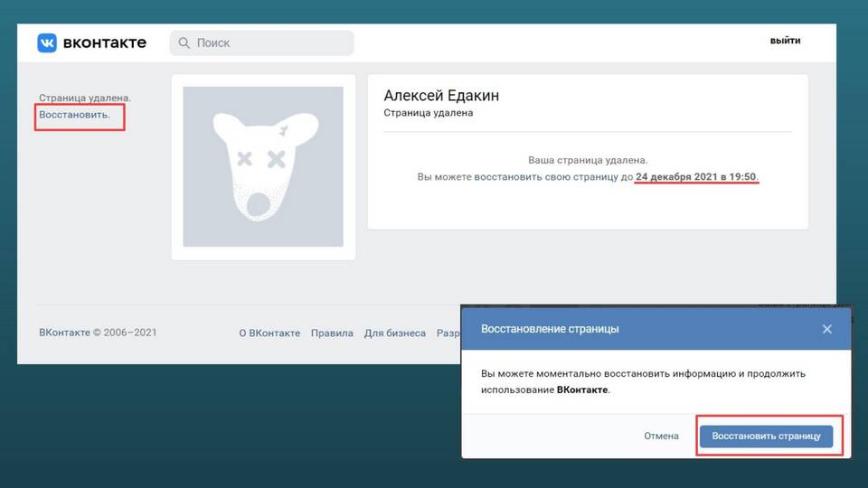
Task: Click the Алексей Едакин profile name
Action: 441,96
